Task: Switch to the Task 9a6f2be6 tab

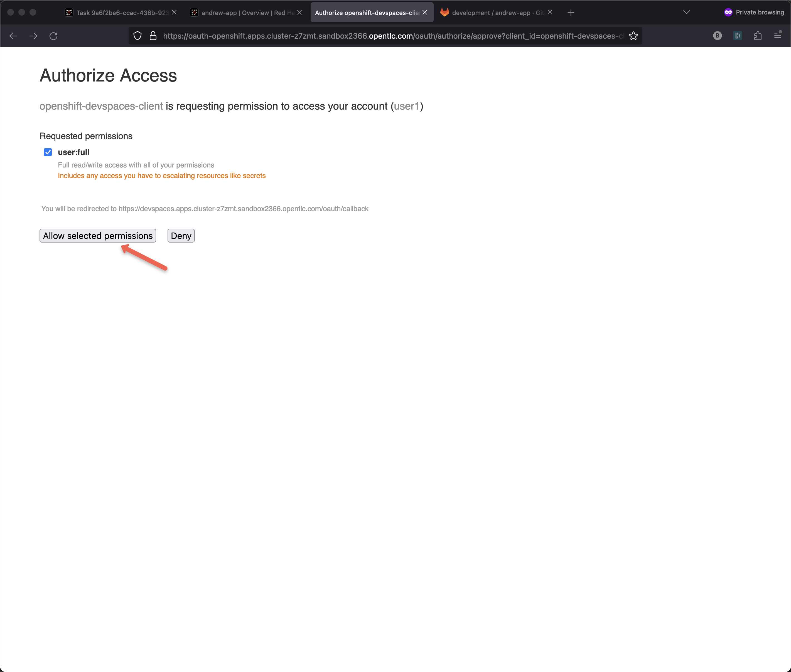Action: (118, 13)
